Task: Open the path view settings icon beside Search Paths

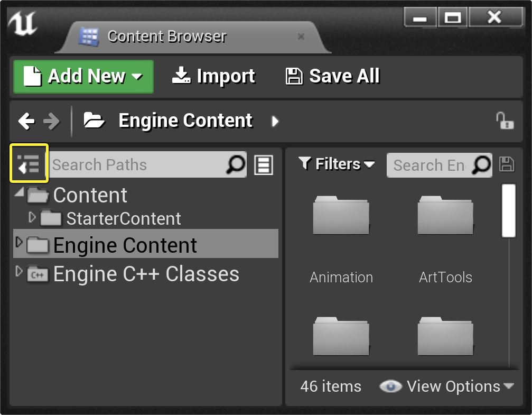Action: 264,164
